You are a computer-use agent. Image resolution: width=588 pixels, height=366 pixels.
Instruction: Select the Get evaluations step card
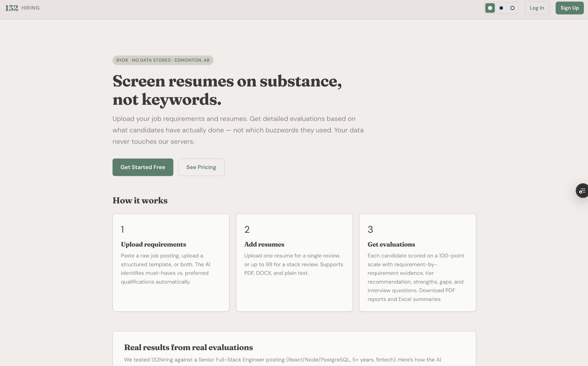coord(417,262)
